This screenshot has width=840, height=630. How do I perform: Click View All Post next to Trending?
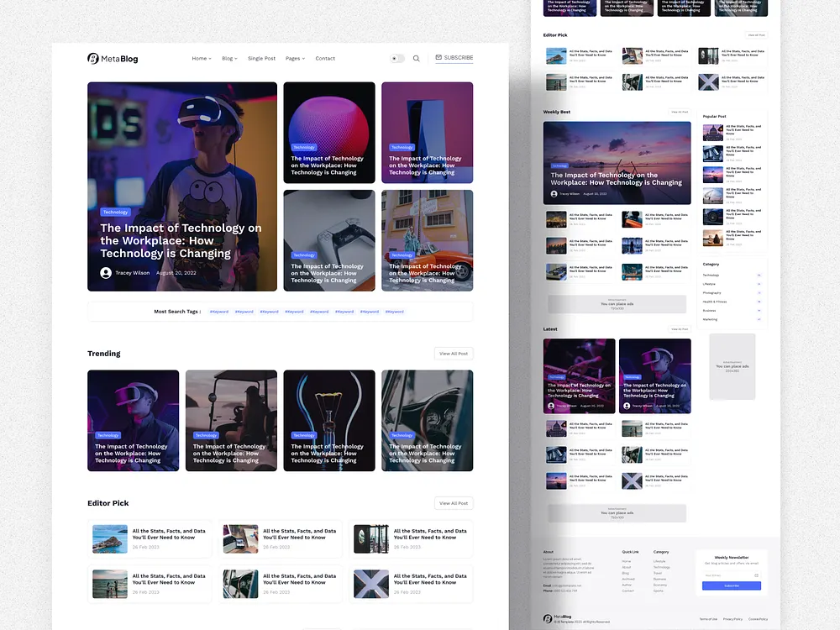[x=454, y=354]
